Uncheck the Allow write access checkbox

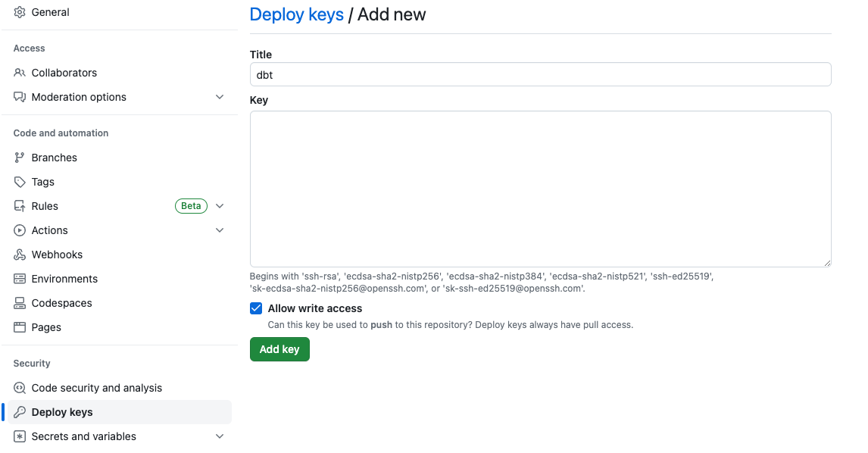click(256, 308)
